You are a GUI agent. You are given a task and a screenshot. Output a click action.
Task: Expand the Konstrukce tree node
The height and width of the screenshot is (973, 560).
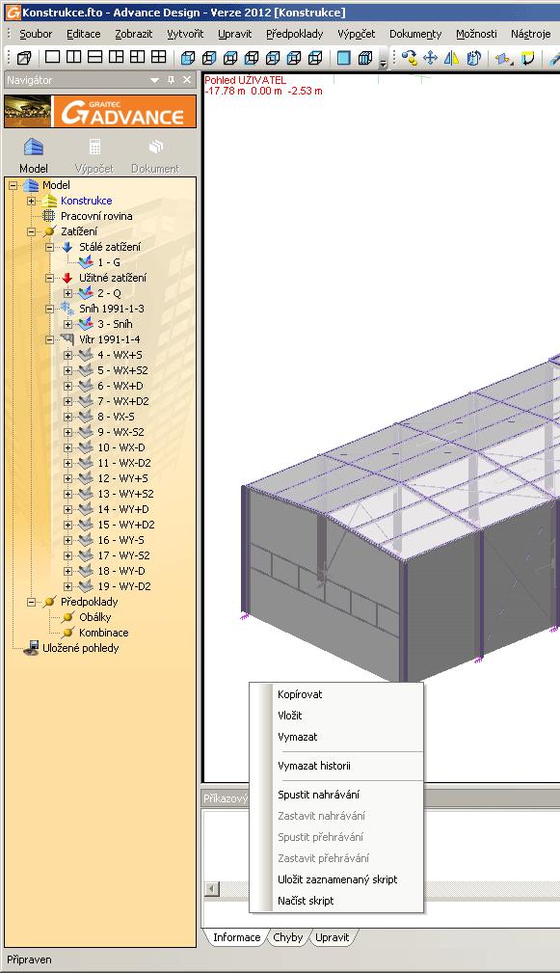(31, 201)
